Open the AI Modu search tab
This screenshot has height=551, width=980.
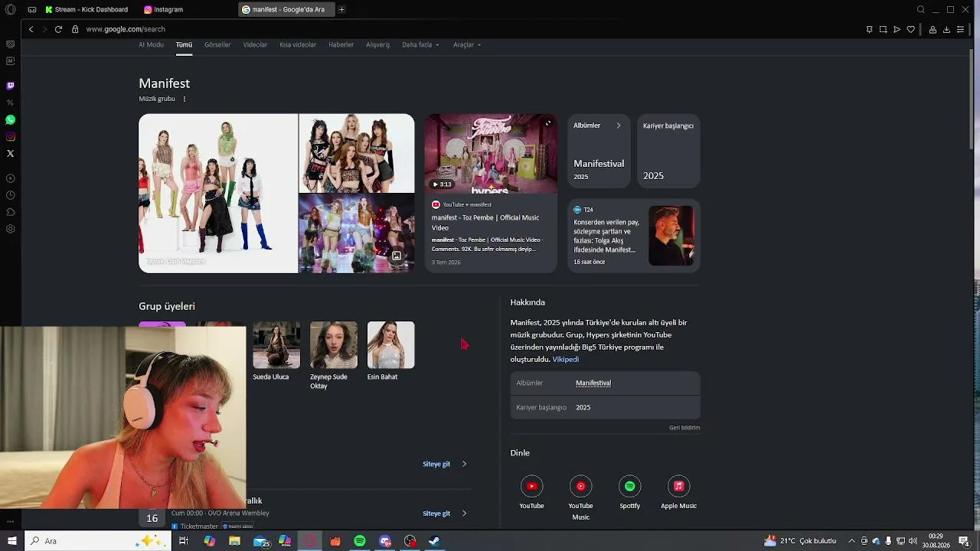tap(151, 44)
